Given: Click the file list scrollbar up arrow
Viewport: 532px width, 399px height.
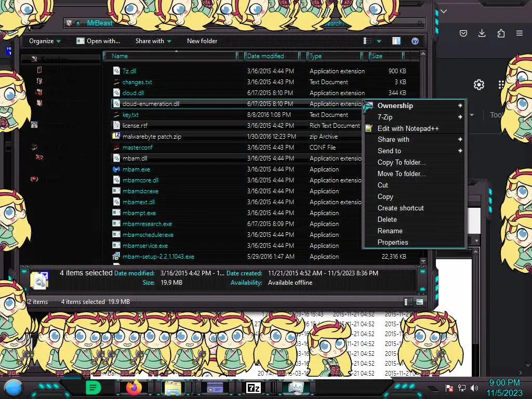Looking at the screenshot, I should click(x=423, y=54).
